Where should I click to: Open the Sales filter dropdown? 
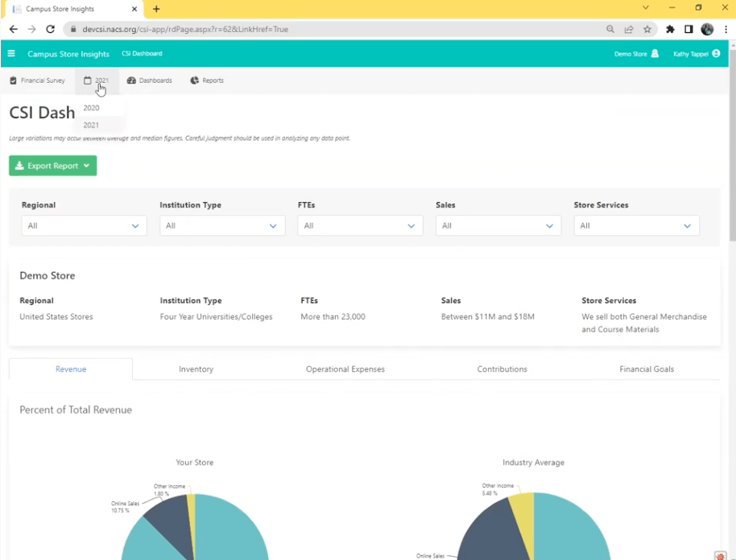498,225
